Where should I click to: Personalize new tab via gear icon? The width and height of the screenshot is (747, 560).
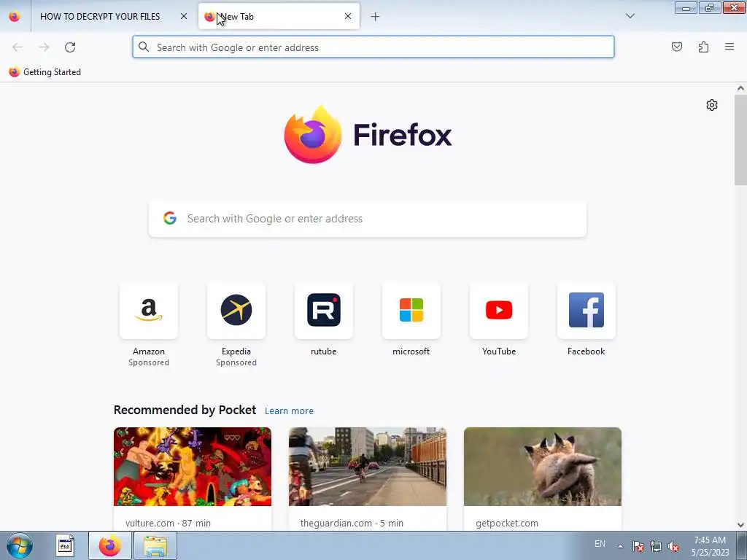pyautogui.click(x=712, y=105)
